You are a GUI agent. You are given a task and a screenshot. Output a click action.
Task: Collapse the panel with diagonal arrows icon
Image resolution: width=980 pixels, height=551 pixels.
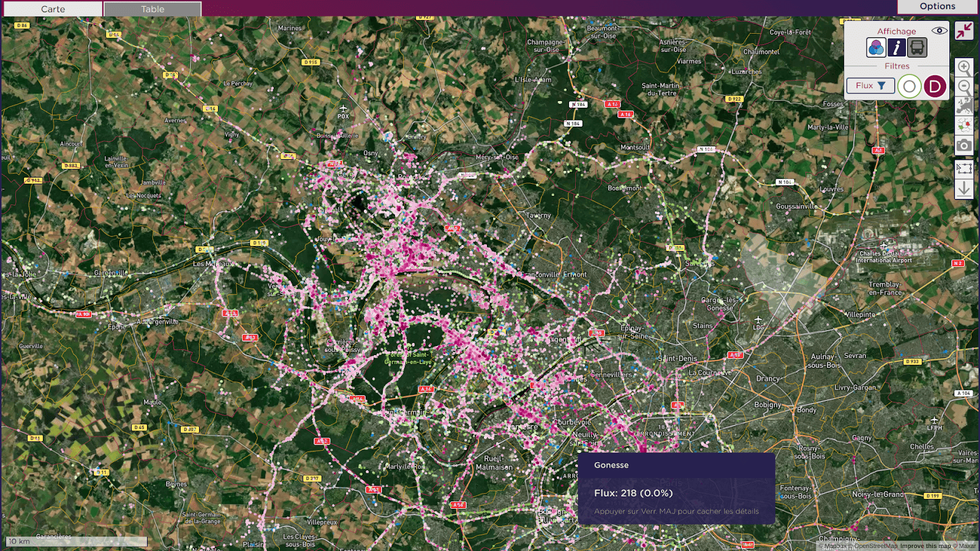point(965,31)
